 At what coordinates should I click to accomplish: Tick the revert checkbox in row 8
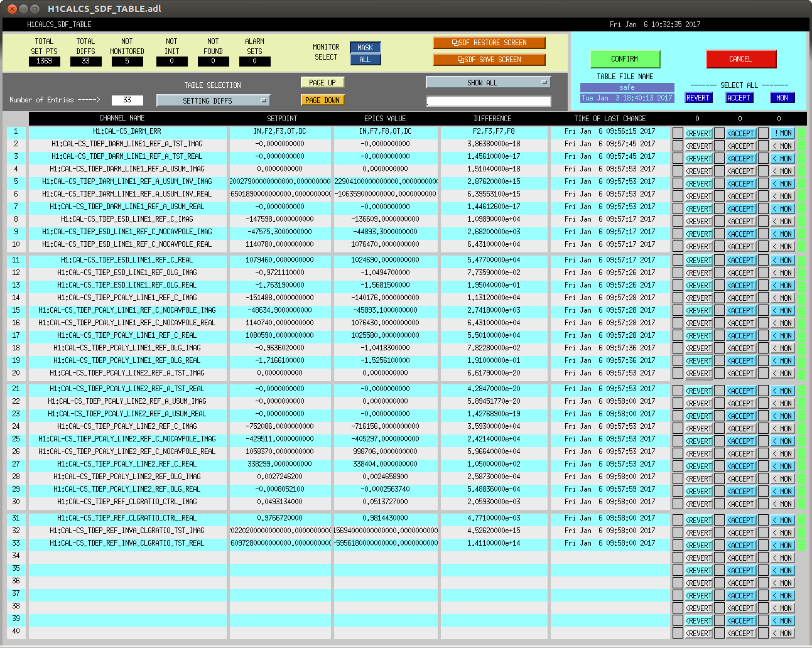click(678, 221)
